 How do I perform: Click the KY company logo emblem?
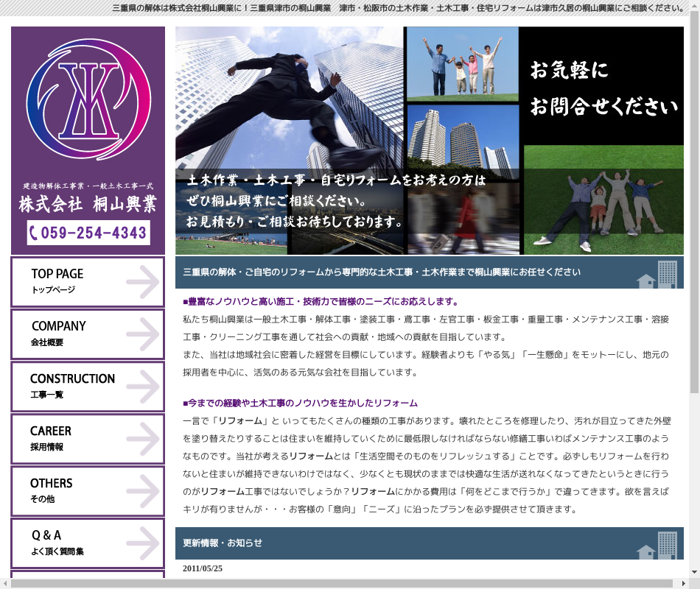click(88, 99)
